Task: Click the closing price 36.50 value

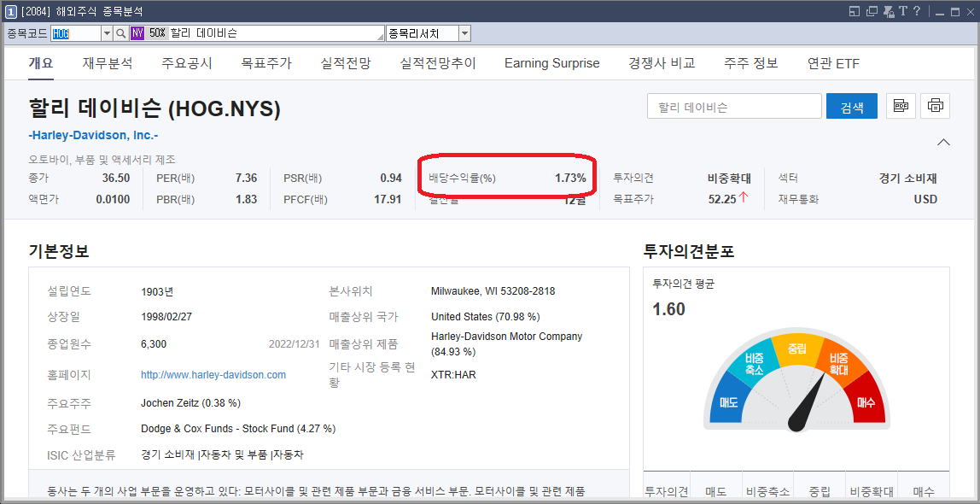Action: (116, 179)
